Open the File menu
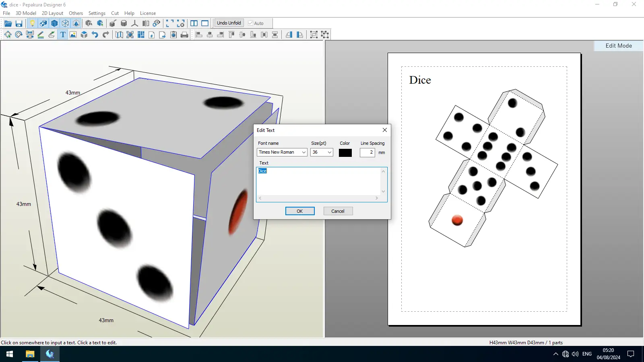644x362 pixels. pyautogui.click(x=6, y=13)
